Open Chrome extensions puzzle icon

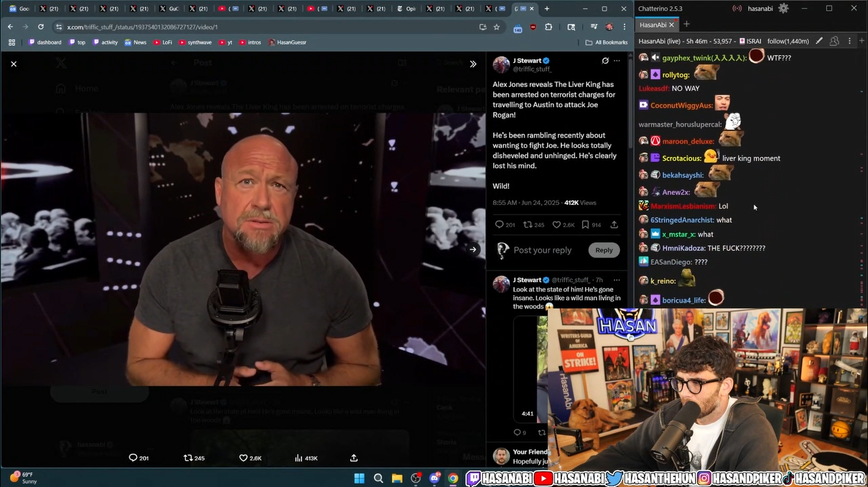tap(548, 27)
